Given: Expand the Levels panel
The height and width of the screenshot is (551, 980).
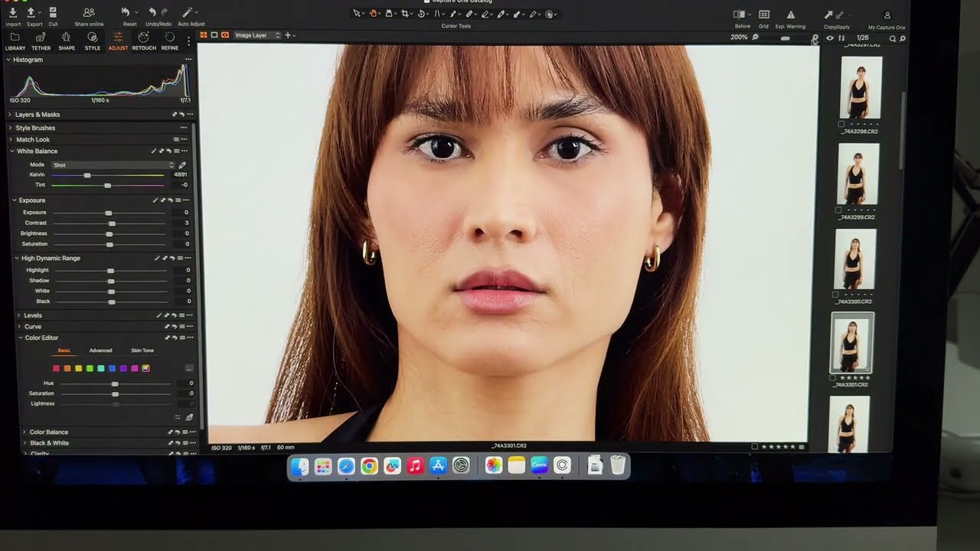Looking at the screenshot, I should point(18,315).
